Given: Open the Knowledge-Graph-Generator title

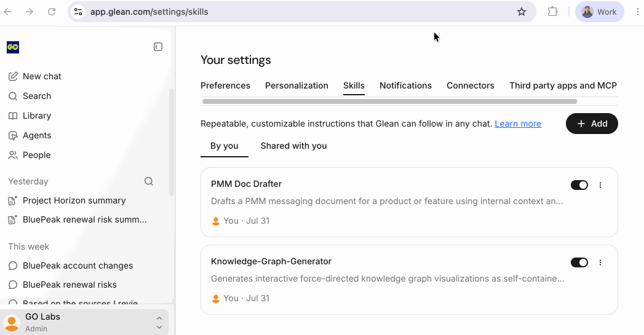Looking at the screenshot, I should (x=271, y=261).
